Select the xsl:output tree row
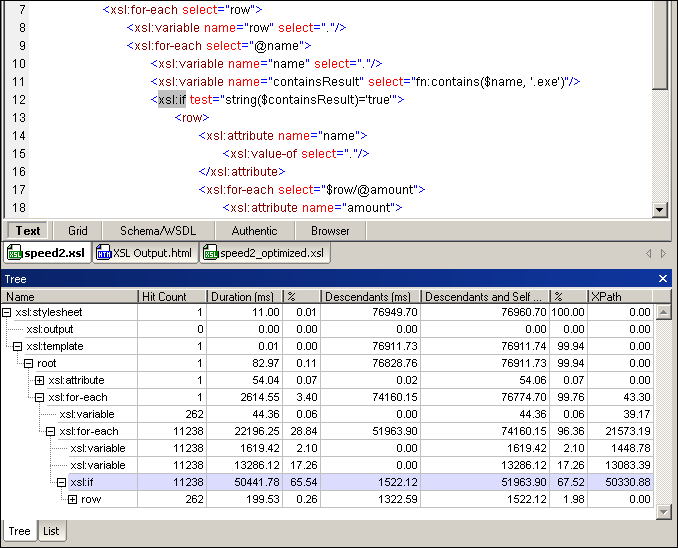Screen dimensions: 678x548 [48, 330]
